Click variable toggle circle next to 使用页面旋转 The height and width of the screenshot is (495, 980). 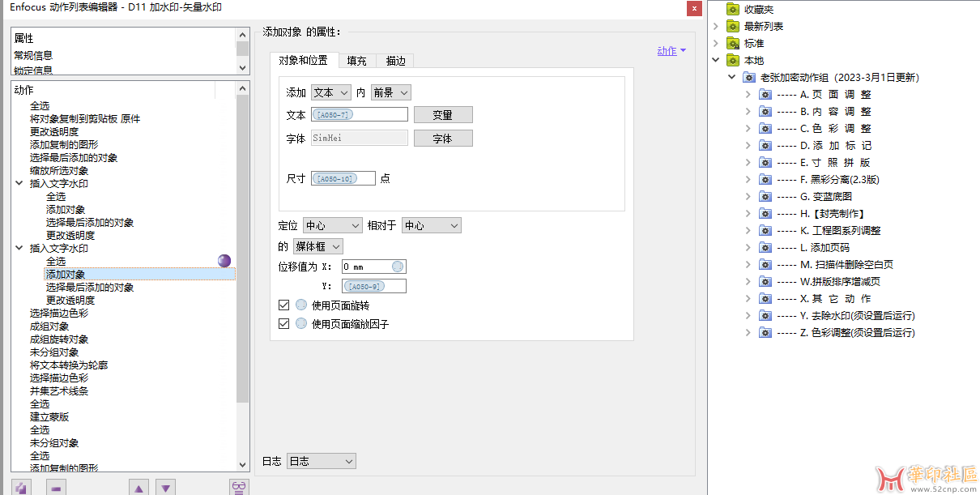click(300, 305)
